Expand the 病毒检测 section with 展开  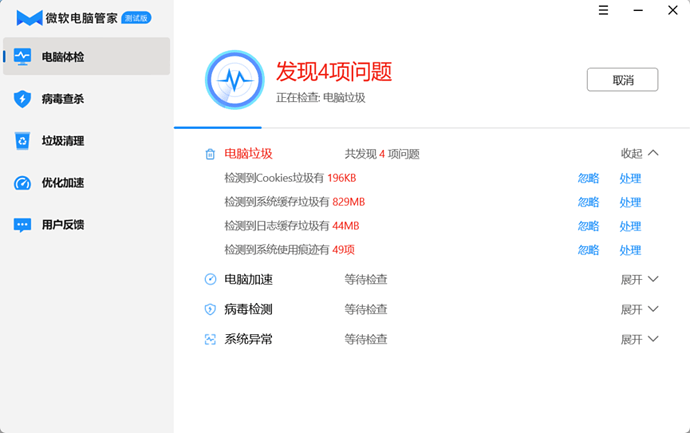[x=631, y=309]
